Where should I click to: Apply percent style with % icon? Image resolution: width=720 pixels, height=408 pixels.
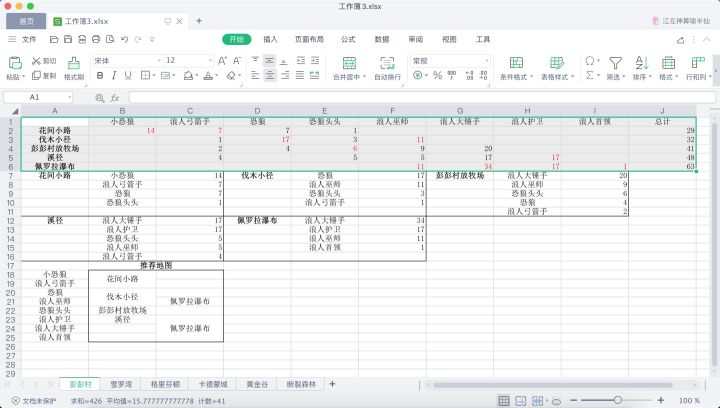[x=438, y=76]
